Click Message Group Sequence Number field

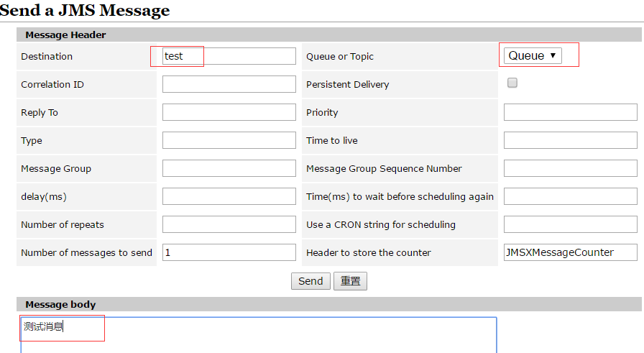[570, 168]
